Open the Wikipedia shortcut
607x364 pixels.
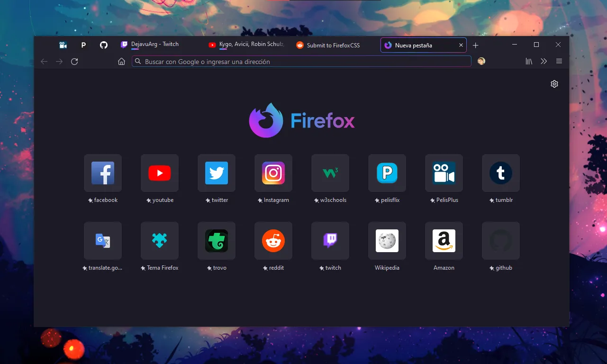pyautogui.click(x=387, y=241)
